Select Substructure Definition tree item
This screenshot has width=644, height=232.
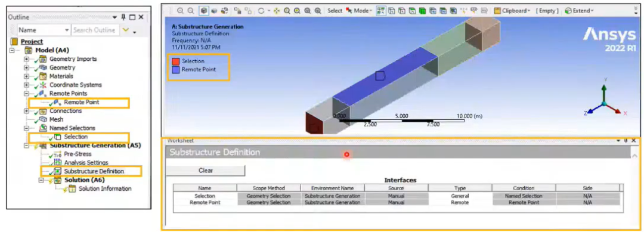pyautogui.click(x=94, y=171)
